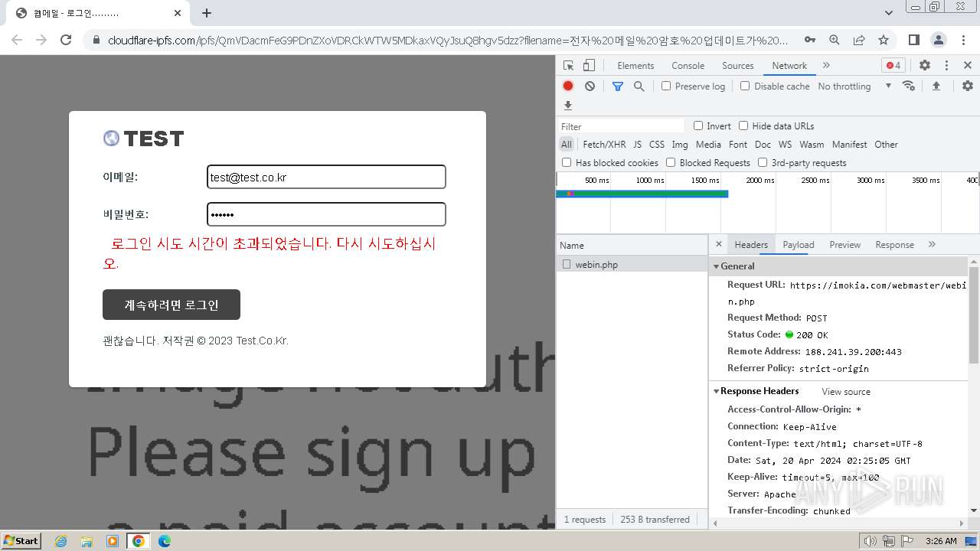
Task: Close the request details pane
Action: coord(718,245)
